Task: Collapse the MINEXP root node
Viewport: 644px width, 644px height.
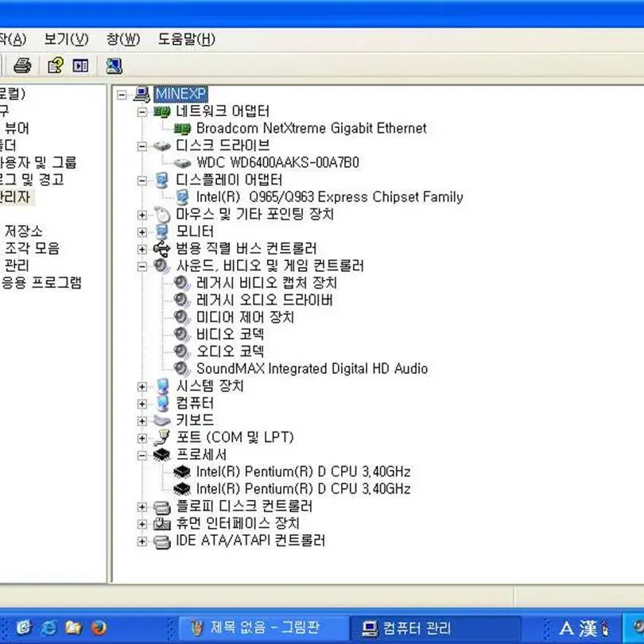Action: tap(122, 95)
